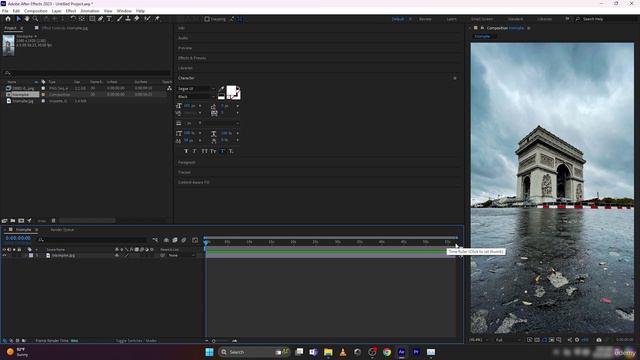Screen dimensions: 640x360
Task: Click the Search Help field
Action: tap(604, 19)
